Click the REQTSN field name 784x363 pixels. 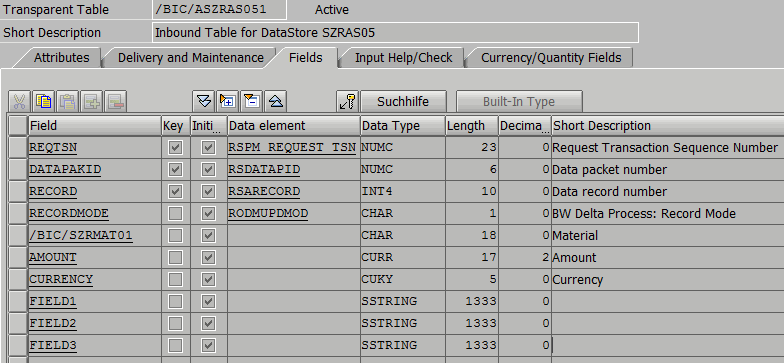point(53,148)
